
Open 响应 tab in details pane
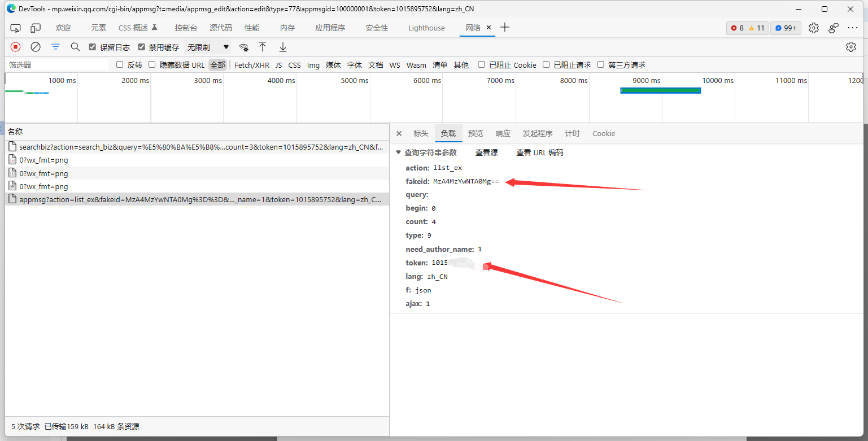(503, 134)
